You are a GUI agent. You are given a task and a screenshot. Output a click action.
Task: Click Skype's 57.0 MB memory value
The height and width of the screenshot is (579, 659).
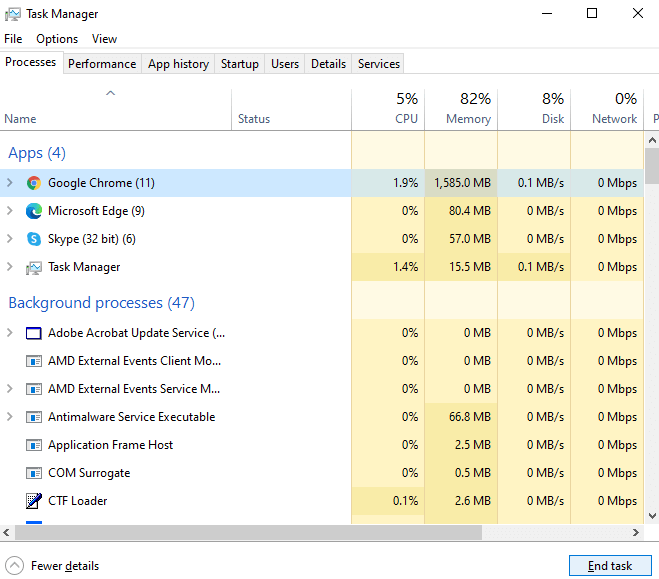(x=470, y=239)
